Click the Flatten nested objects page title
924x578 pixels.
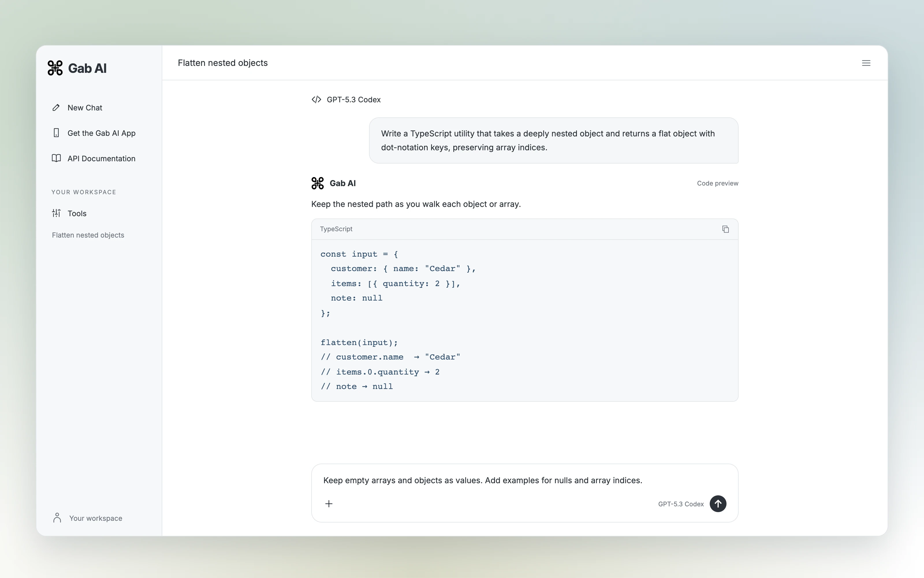pyautogui.click(x=223, y=63)
